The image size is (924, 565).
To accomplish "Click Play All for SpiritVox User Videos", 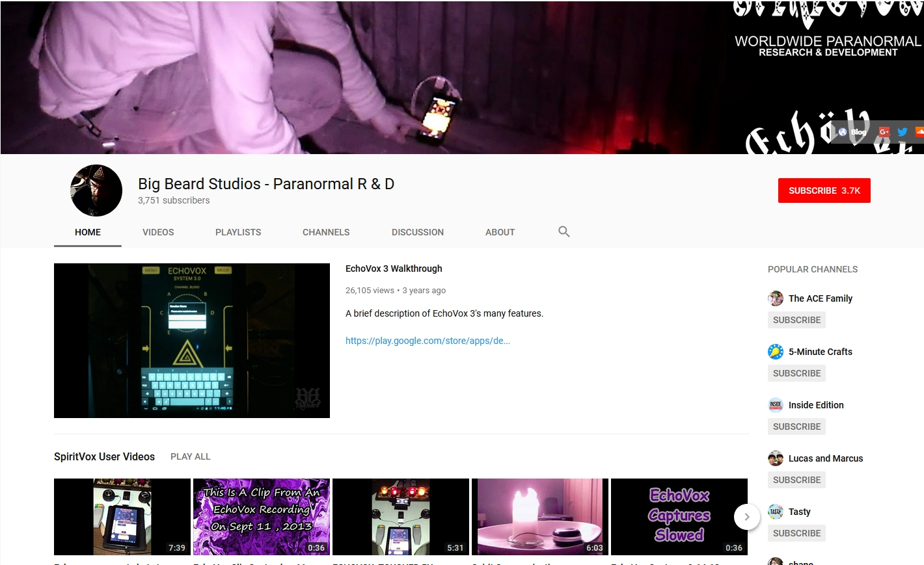I will coord(191,456).
